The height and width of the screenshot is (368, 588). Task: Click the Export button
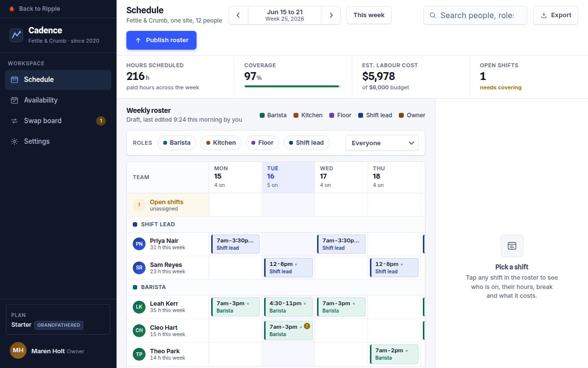(x=556, y=15)
